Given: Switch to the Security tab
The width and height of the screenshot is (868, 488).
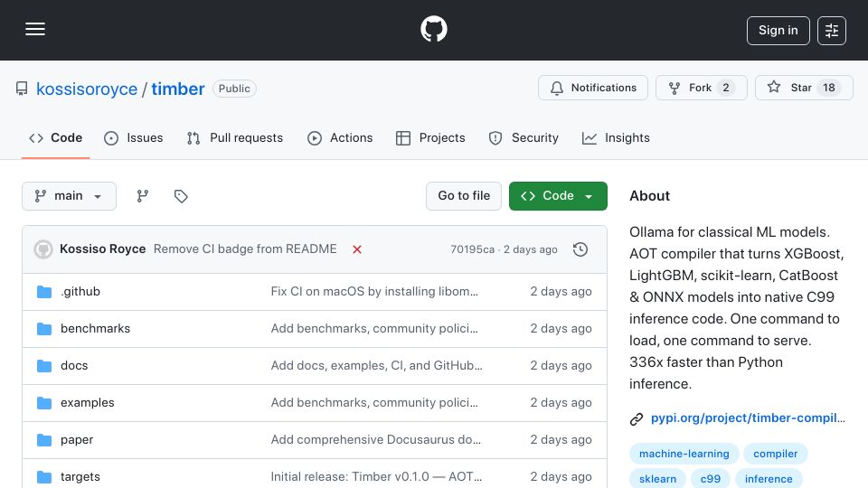Looking at the screenshot, I should (524, 137).
